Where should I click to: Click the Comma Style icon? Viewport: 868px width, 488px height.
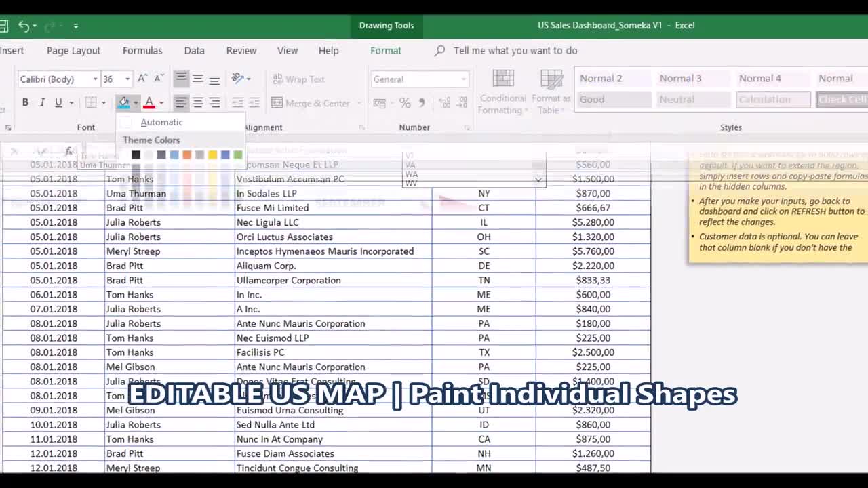point(421,102)
